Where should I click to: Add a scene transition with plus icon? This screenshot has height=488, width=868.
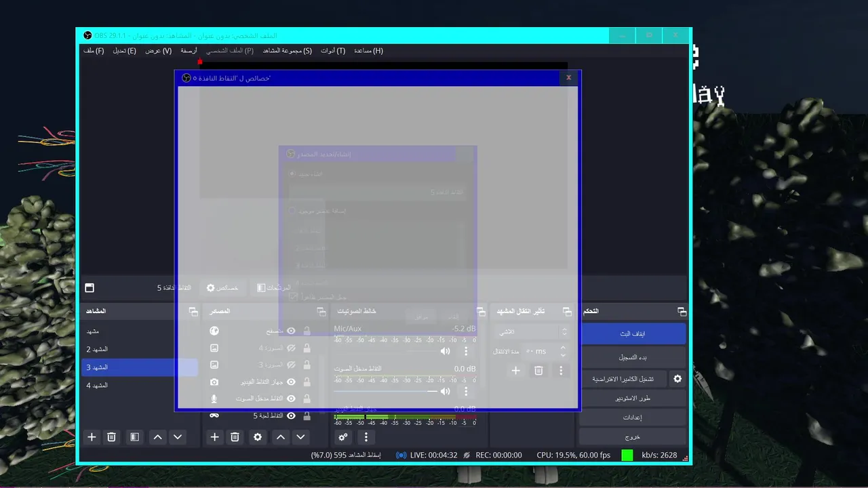point(516,371)
